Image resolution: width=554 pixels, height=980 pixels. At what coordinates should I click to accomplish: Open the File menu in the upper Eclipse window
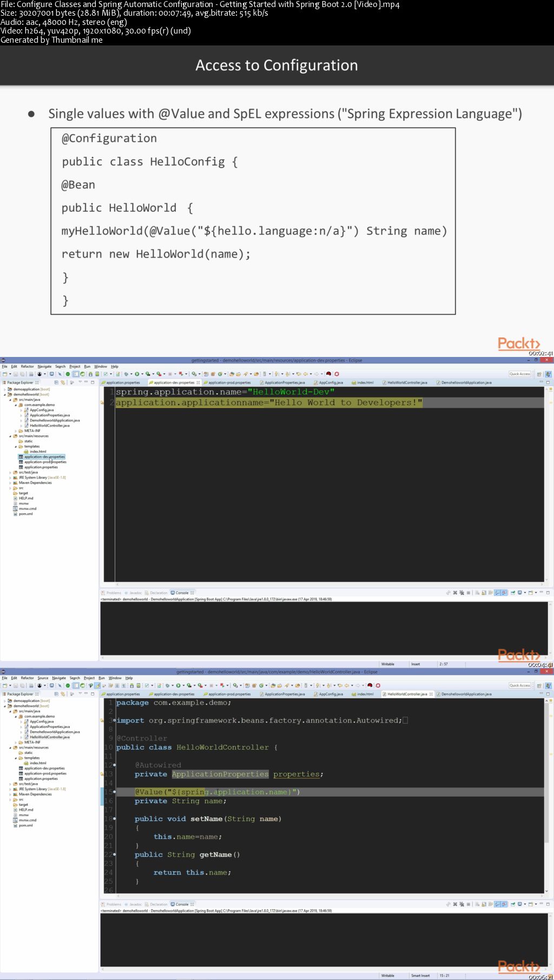(x=4, y=366)
